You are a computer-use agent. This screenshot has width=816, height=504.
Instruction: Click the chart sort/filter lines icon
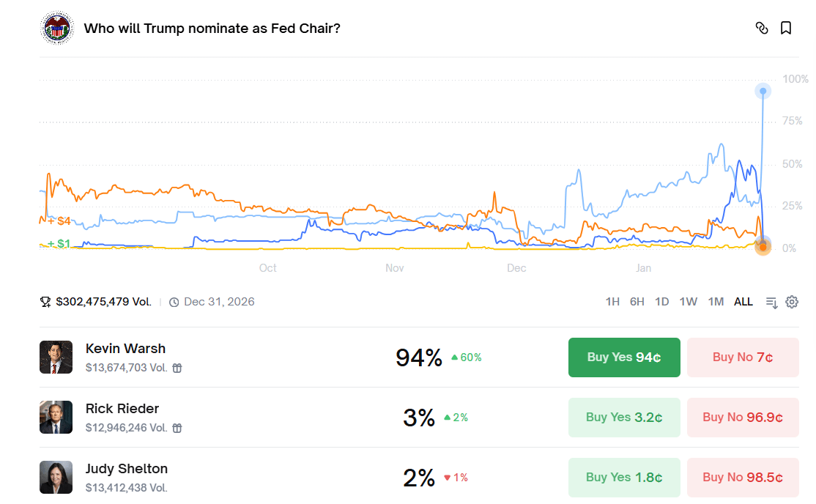[771, 302]
